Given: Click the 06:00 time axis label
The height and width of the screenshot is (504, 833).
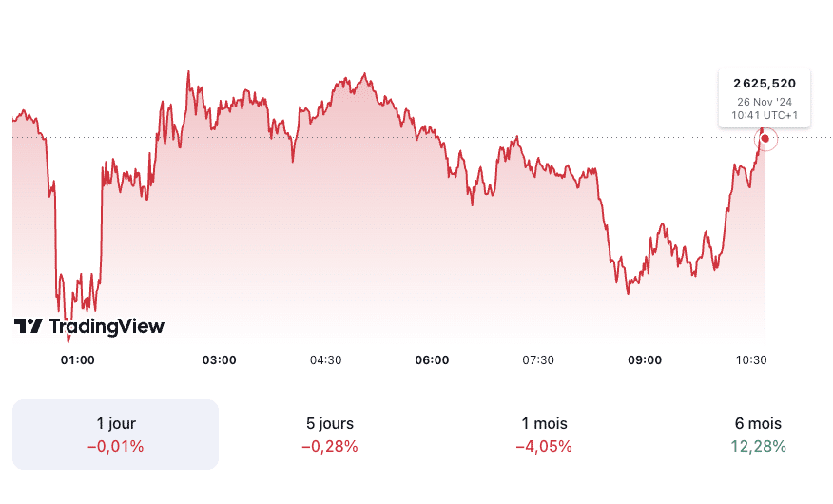Looking at the screenshot, I should (433, 360).
